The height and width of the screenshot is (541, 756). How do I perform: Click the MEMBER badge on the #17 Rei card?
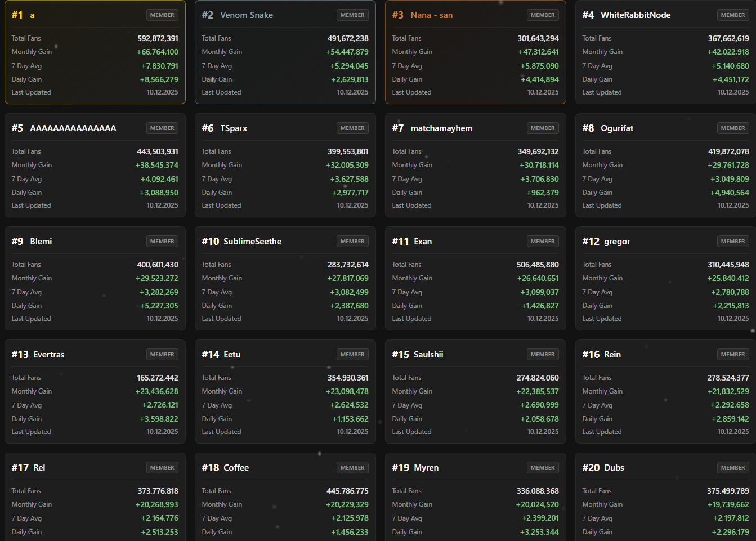click(162, 468)
